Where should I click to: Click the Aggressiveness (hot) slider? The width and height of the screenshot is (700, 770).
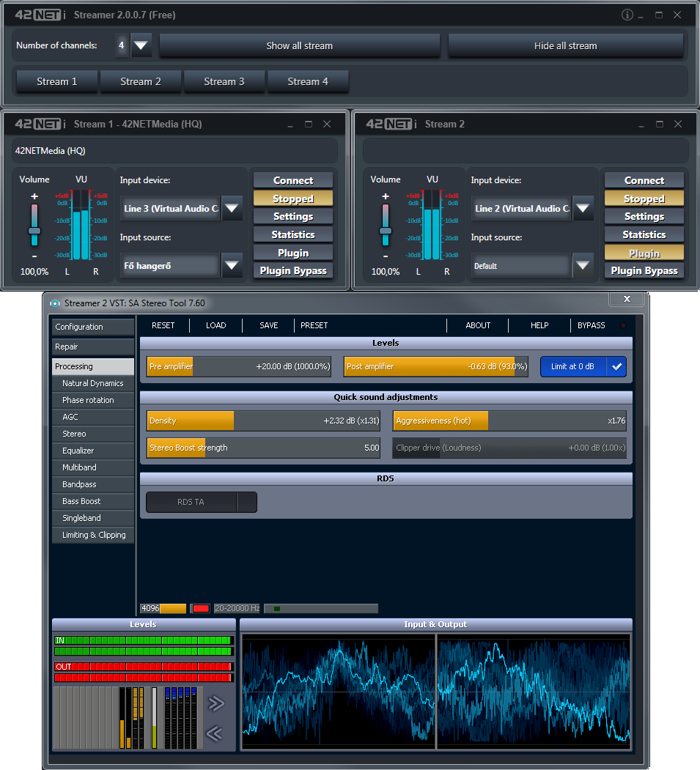point(510,421)
